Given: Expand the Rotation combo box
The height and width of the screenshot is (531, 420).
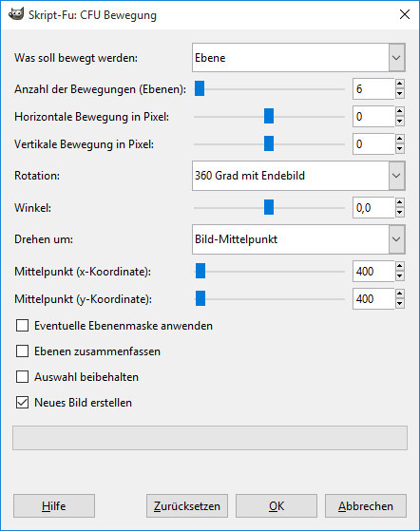Looking at the screenshot, I should tap(298, 176).
